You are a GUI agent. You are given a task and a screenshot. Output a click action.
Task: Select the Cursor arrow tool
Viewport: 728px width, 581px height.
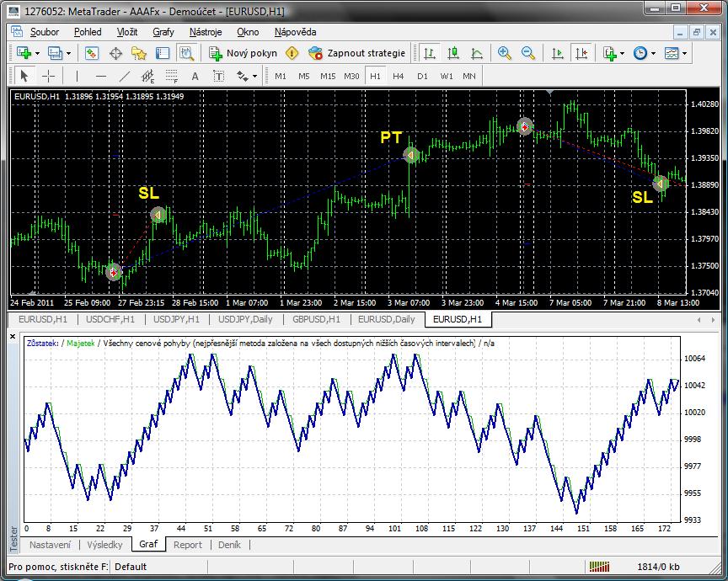click(24, 76)
